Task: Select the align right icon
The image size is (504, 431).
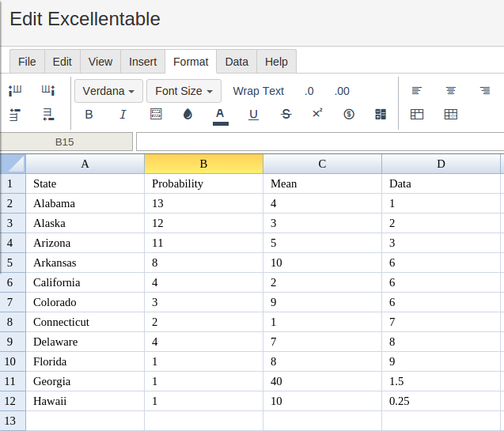Action: pyautogui.click(x=485, y=91)
